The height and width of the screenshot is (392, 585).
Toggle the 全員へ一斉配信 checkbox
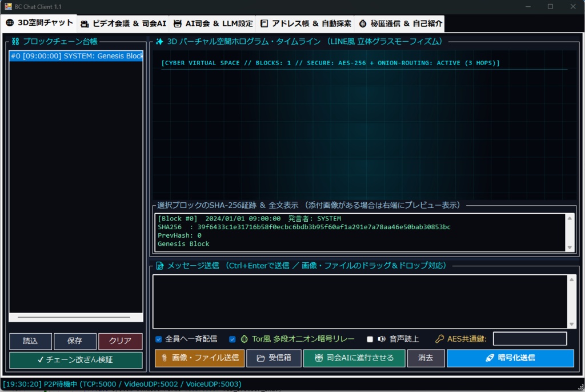point(159,339)
